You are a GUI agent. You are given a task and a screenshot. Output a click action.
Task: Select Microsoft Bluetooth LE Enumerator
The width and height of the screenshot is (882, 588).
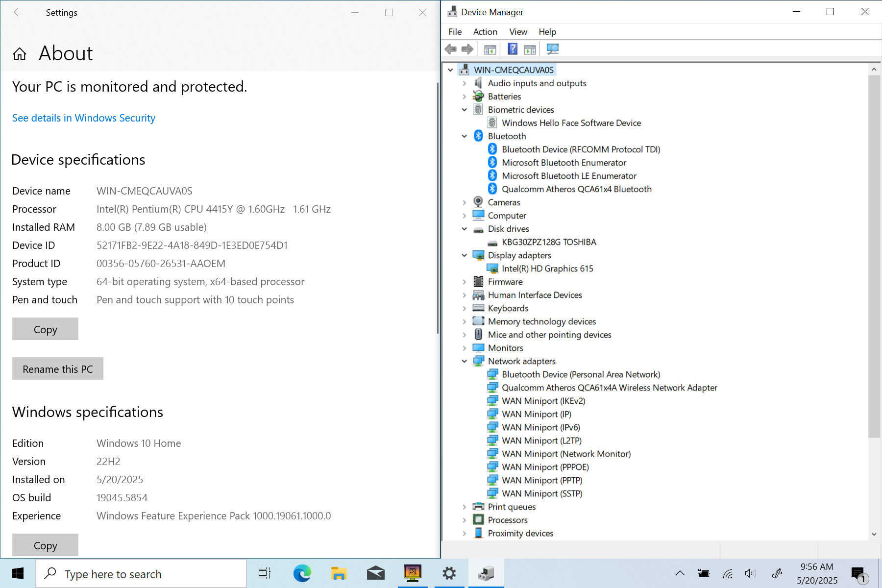569,176
